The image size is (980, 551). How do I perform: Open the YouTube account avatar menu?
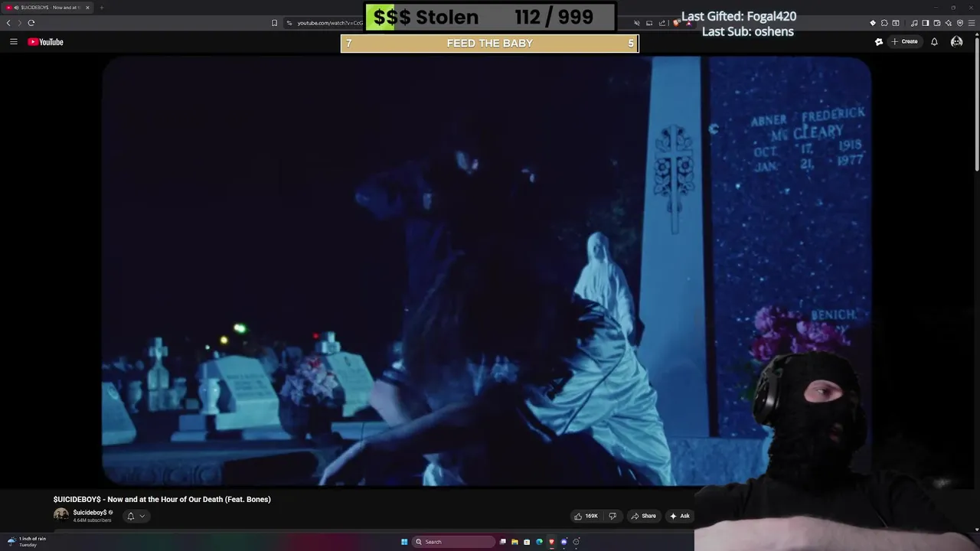click(x=956, y=41)
